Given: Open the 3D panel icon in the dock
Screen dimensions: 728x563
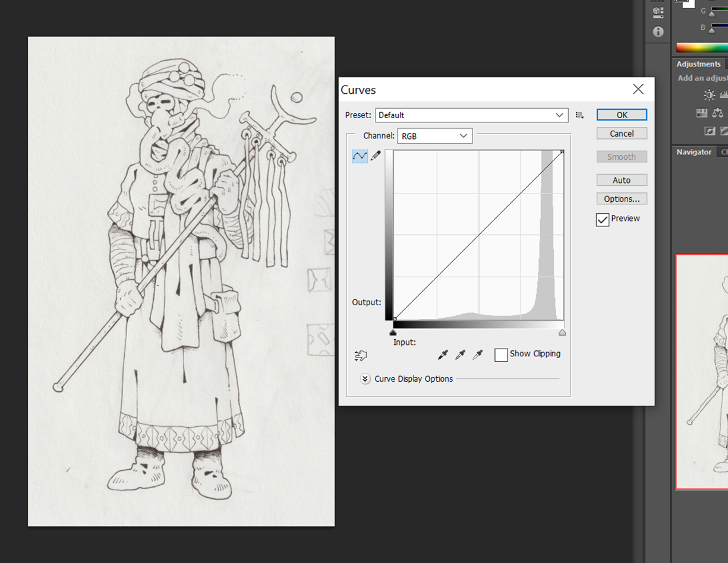Looking at the screenshot, I should (658, 11).
